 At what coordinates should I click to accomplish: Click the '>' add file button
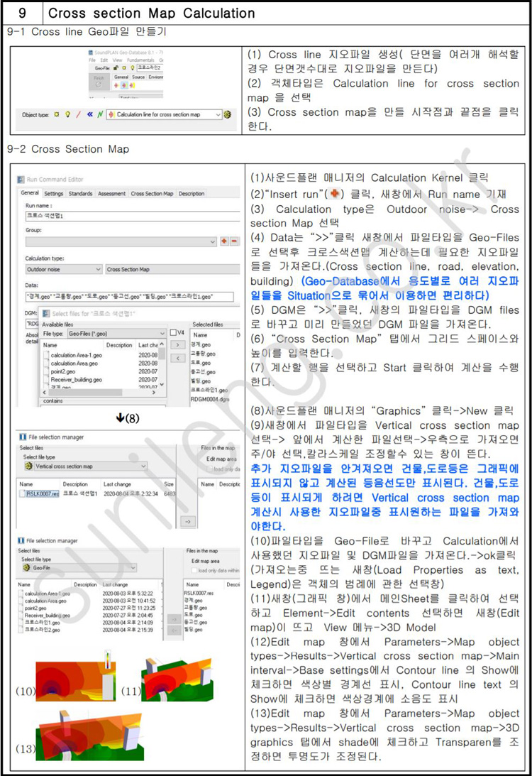pyautogui.click(x=177, y=345)
